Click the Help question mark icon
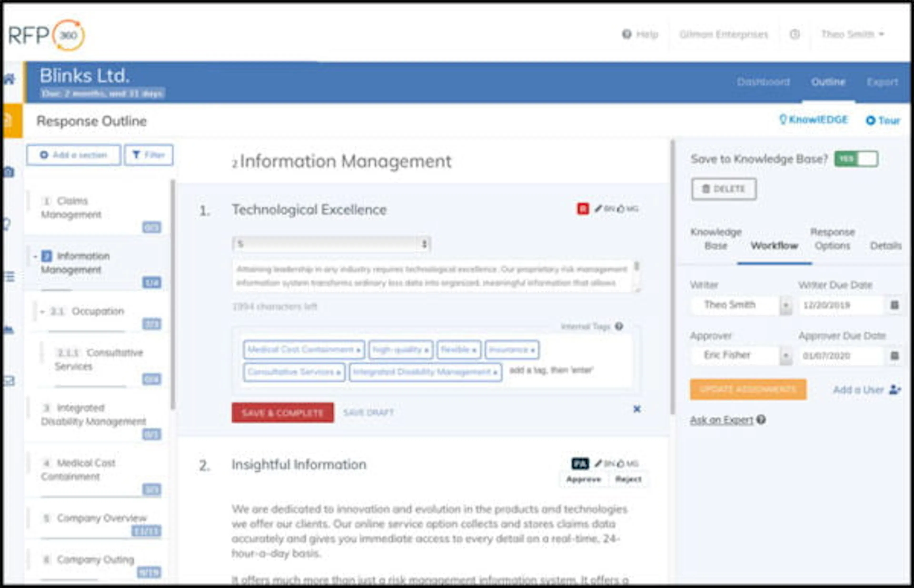914x588 pixels. (x=626, y=34)
